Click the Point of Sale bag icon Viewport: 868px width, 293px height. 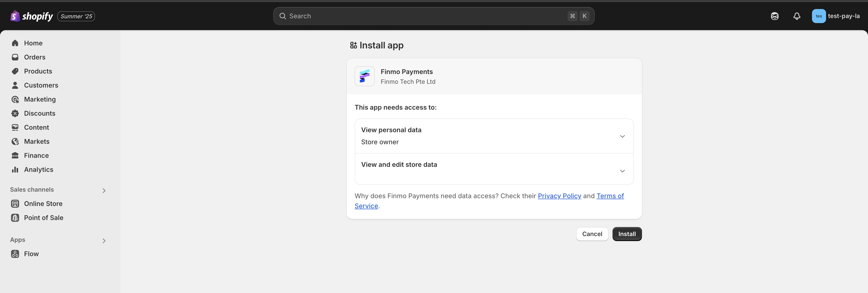tap(15, 218)
